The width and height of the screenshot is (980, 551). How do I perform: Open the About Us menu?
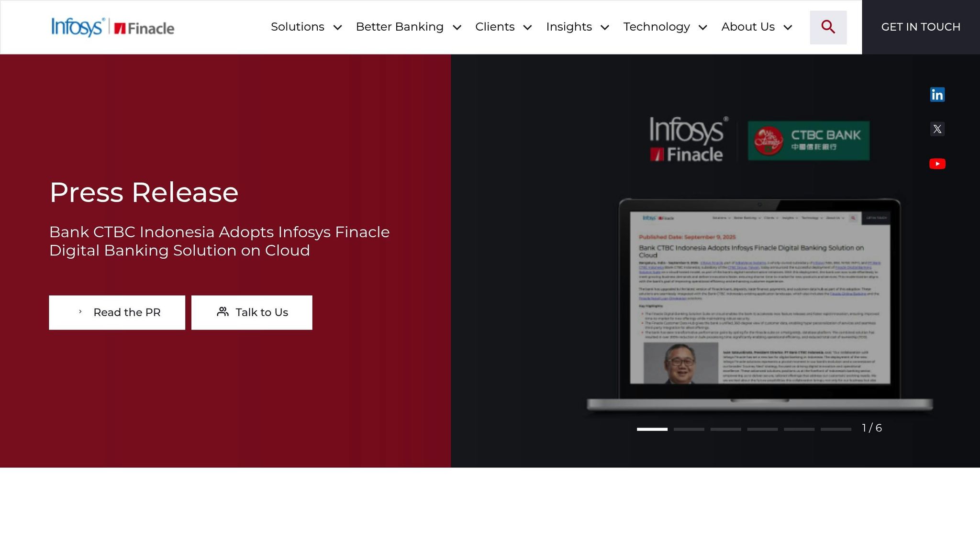pos(748,27)
